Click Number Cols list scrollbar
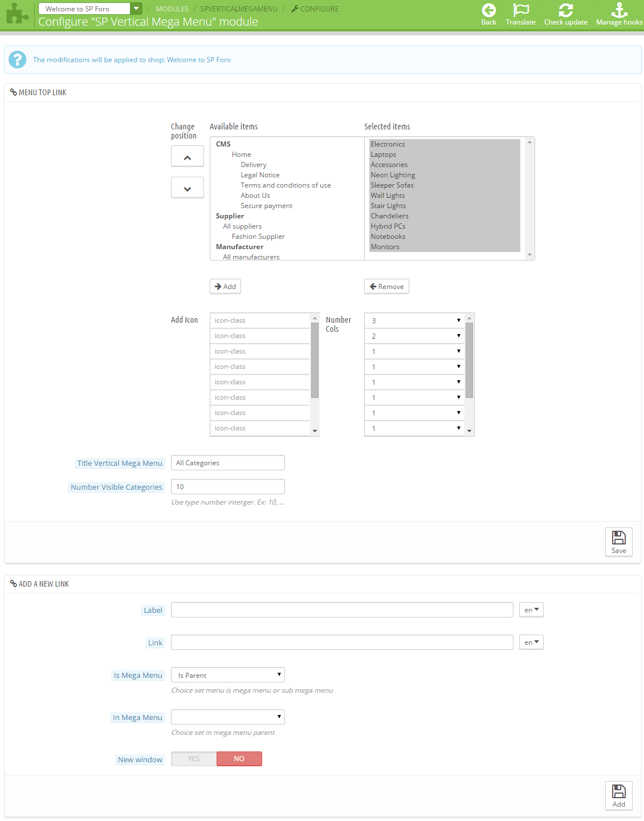 click(x=470, y=360)
